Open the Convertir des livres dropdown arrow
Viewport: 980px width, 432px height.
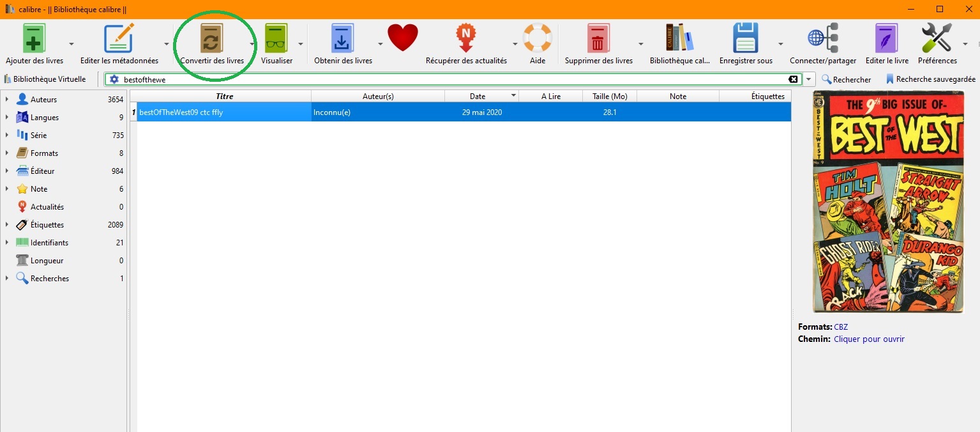(x=252, y=44)
